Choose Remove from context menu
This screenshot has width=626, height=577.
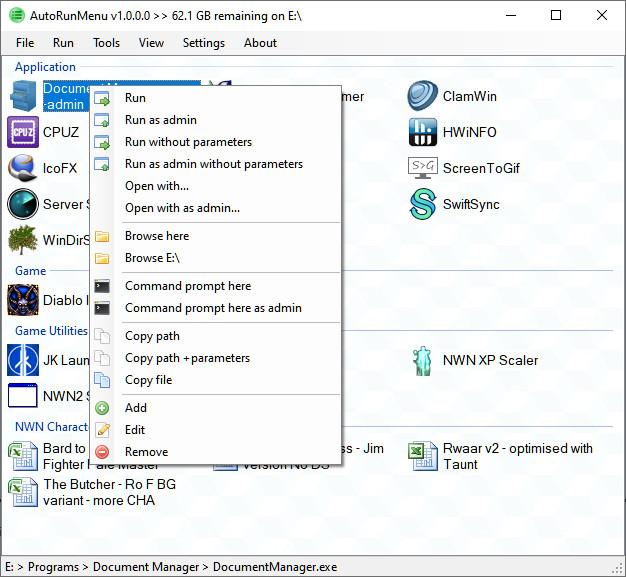coord(216,452)
